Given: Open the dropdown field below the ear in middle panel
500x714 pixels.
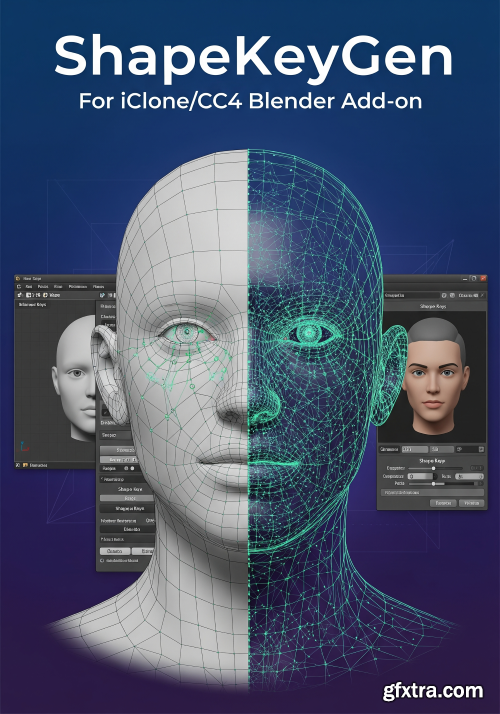Looking at the screenshot, I should (116, 435).
